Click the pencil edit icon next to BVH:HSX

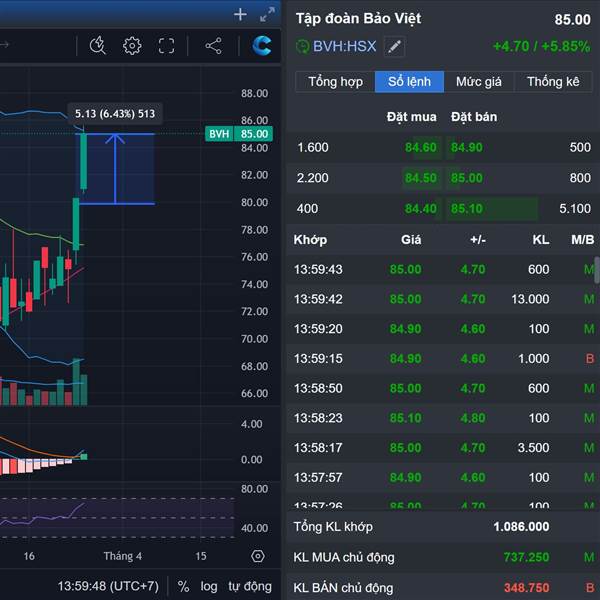[395, 47]
